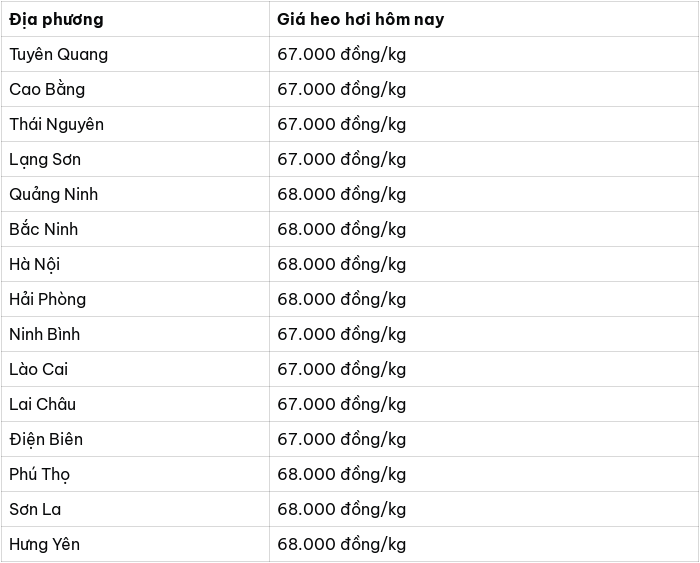Click the price for Tuyên Quang

(x=342, y=54)
